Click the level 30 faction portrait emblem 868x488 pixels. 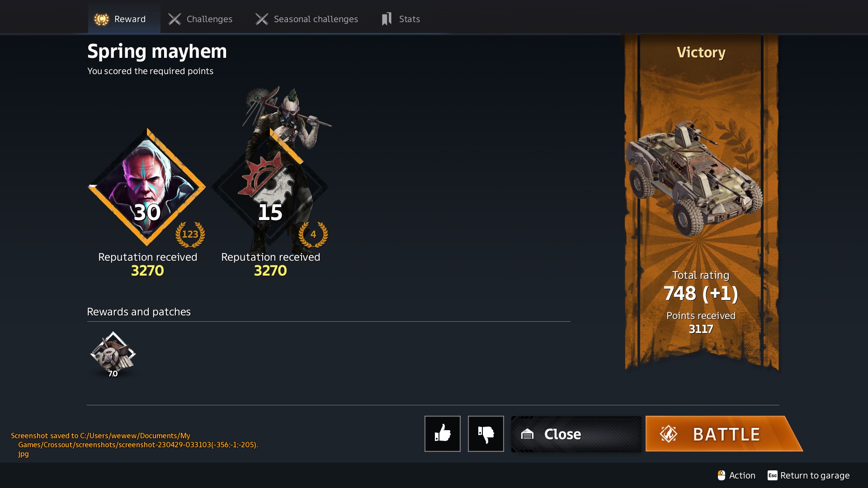point(147,187)
